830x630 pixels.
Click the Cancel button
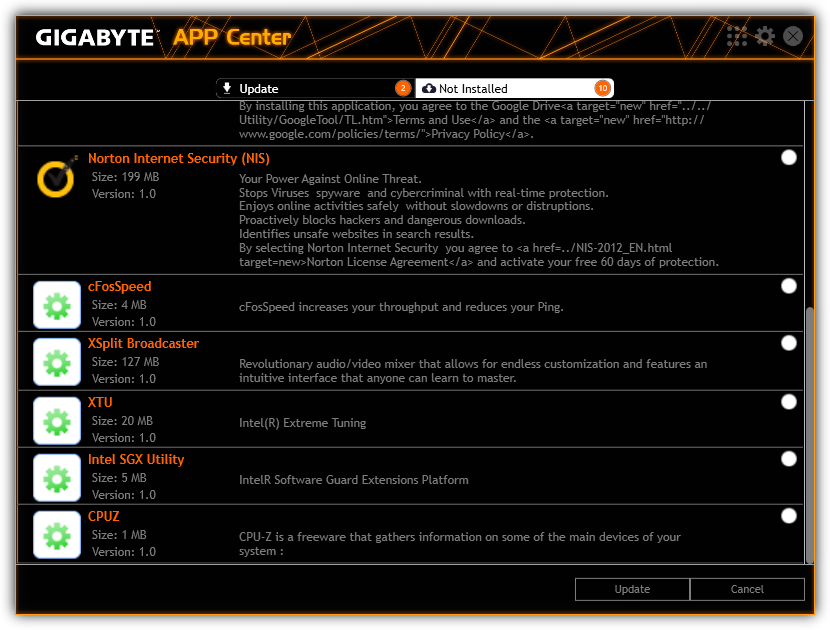[747, 589]
